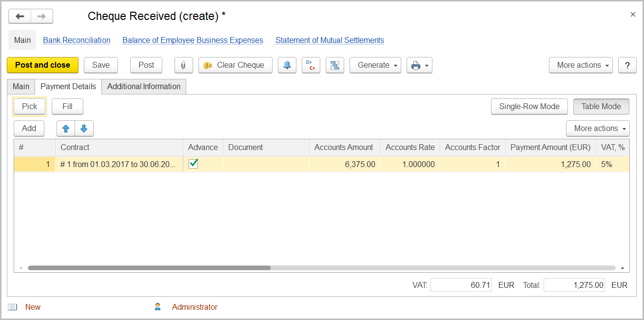The width and height of the screenshot is (644, 320).
Task: Attach a file using the paperclip icon
Action: point(183,65)
